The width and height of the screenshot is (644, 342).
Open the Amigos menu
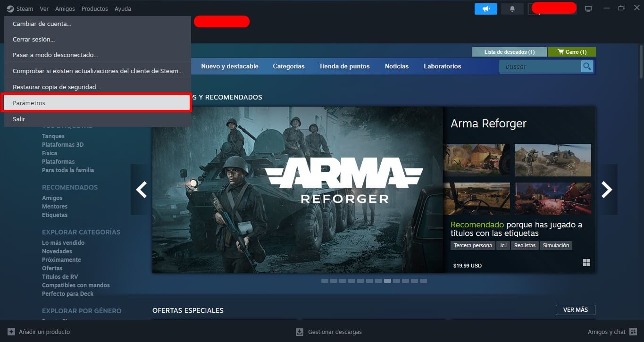[x=65, y=8]
